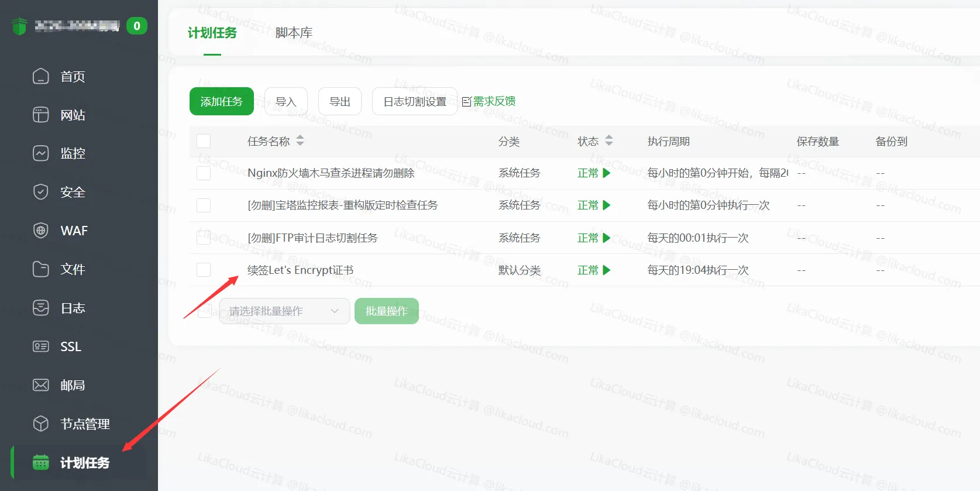Screen dimensions: 980x491
Task: Open 安全 in the sidebar
Action: [73, 192]
